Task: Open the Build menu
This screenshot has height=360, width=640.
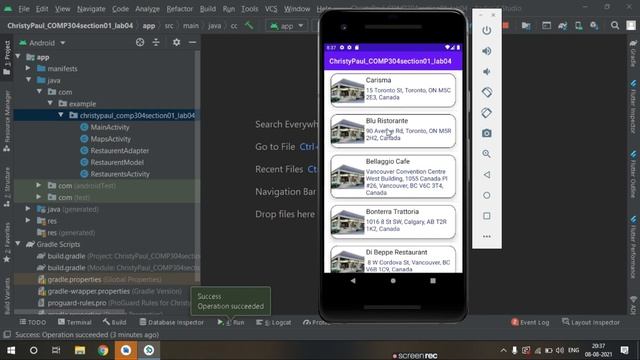Action: pos(208,9)
